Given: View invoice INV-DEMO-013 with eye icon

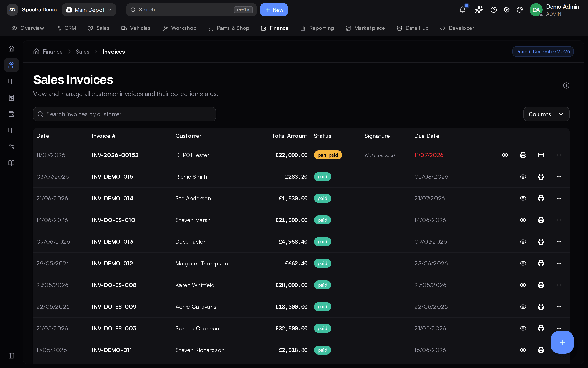Looking at the screenshot, I should click(x=523, y=242).
